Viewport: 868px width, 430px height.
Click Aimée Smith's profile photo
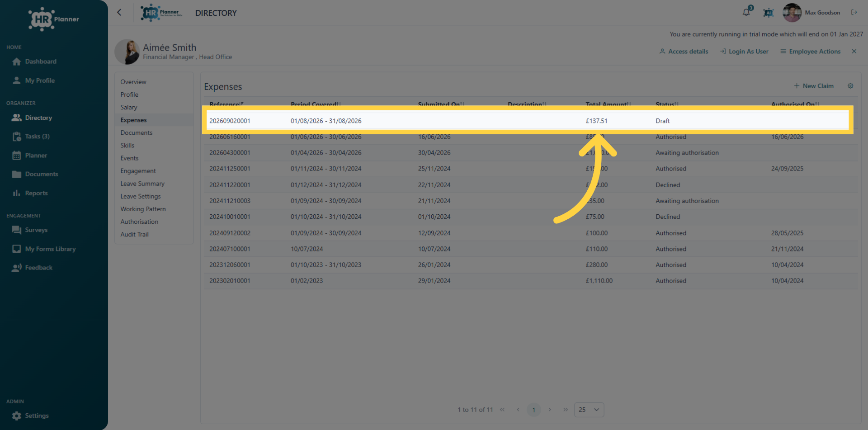coord(127,52)
